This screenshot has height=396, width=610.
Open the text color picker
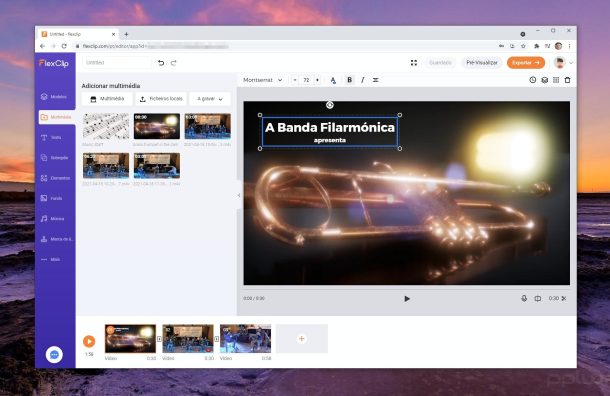tap(333, 80)
